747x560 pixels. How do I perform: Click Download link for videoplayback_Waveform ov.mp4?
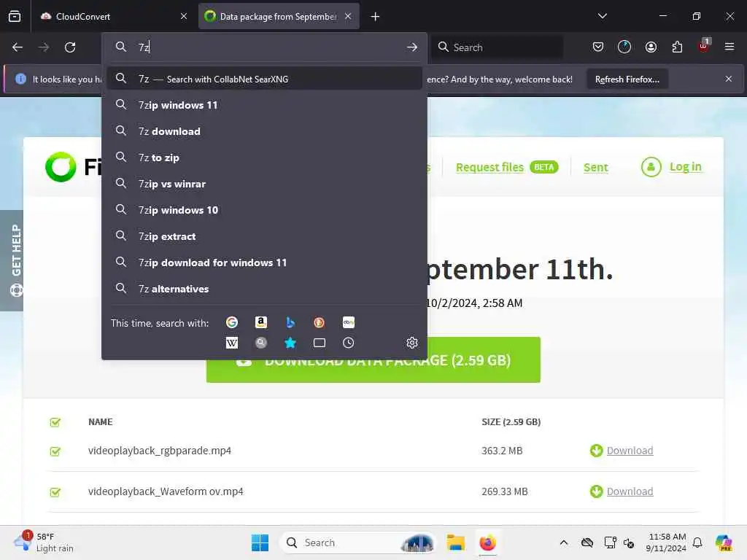[x=630, y=491]
